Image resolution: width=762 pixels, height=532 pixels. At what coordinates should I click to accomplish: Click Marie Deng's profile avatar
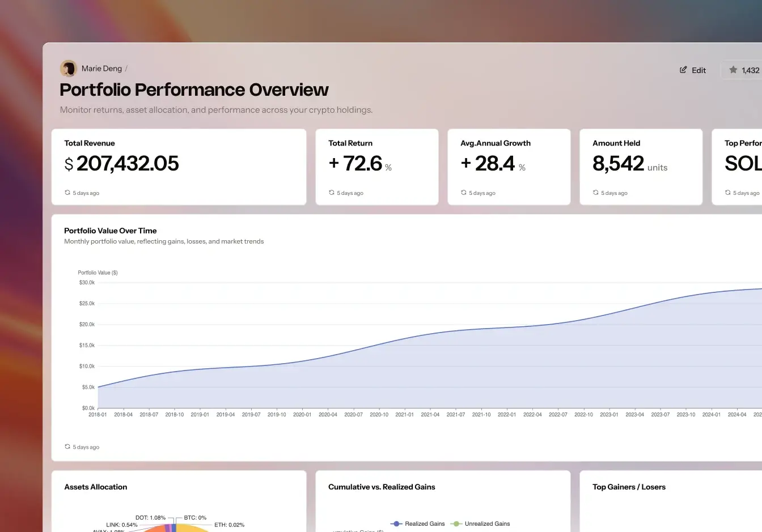tap(69, 69)
